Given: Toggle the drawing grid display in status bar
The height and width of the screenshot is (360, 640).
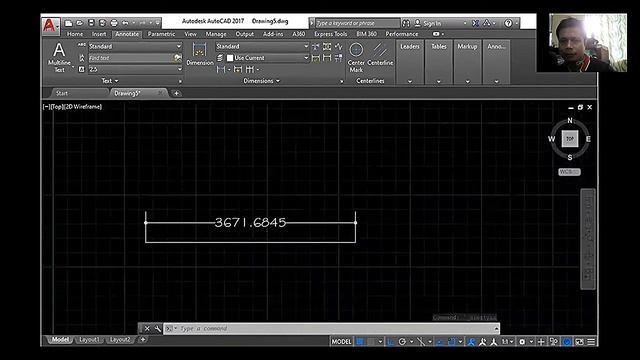Looking at the screenshot, I should click(x=360, y=342).
